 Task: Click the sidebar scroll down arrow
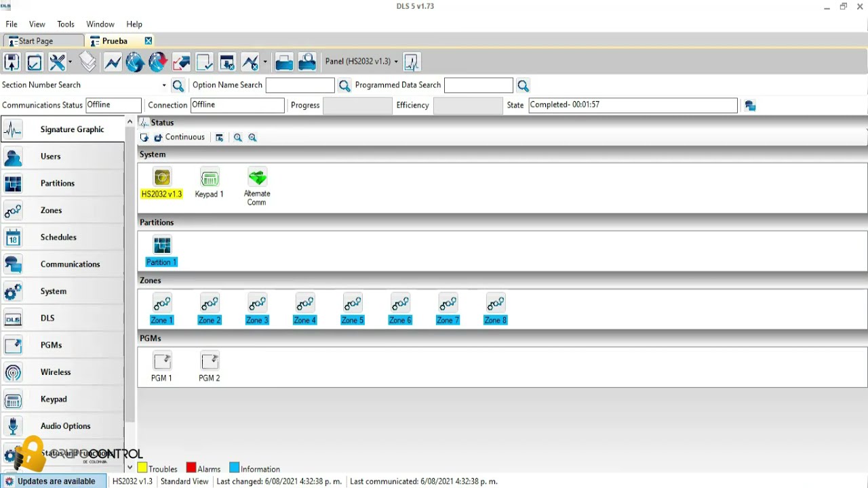point(130,468)
